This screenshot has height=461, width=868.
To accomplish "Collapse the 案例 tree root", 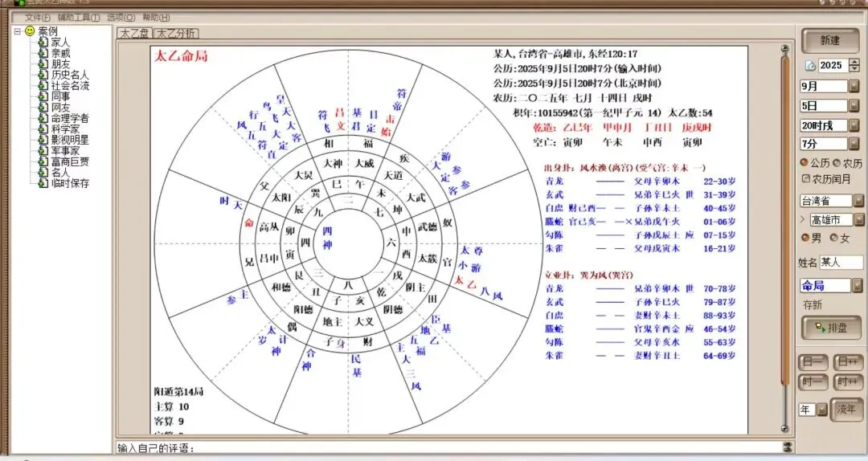I will click(18, 31).
